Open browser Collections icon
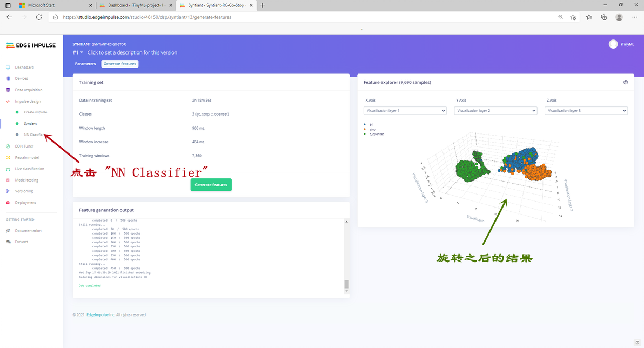This screenshot has height=348, width=644. 604,17
